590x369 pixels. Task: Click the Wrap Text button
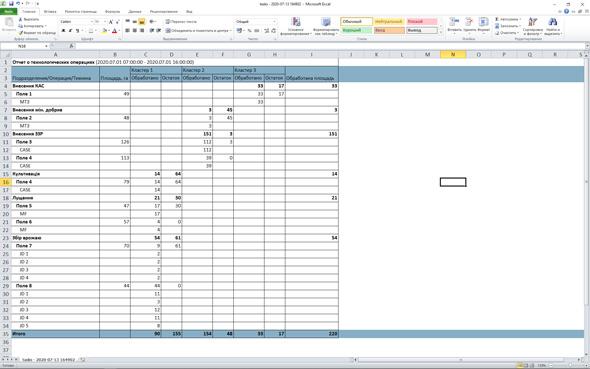pos(181,22)
